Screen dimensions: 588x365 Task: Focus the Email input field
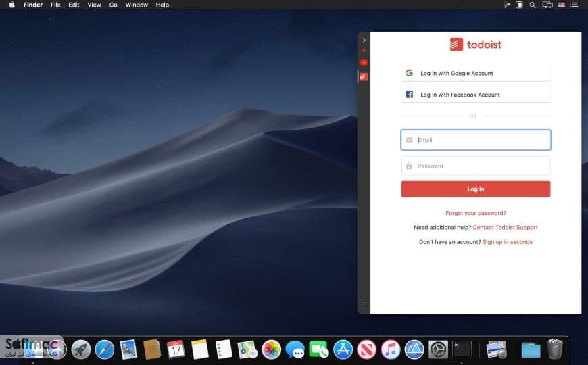click(x=476, y=140)
